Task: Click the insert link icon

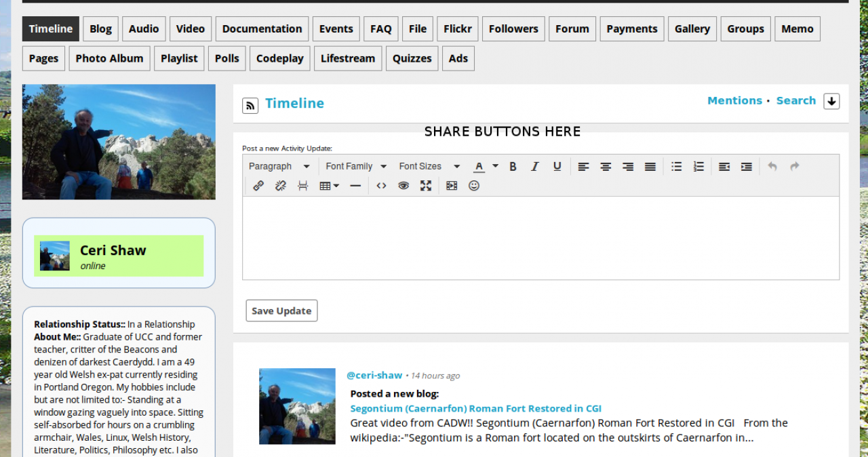Action: [x=258, y=186]
